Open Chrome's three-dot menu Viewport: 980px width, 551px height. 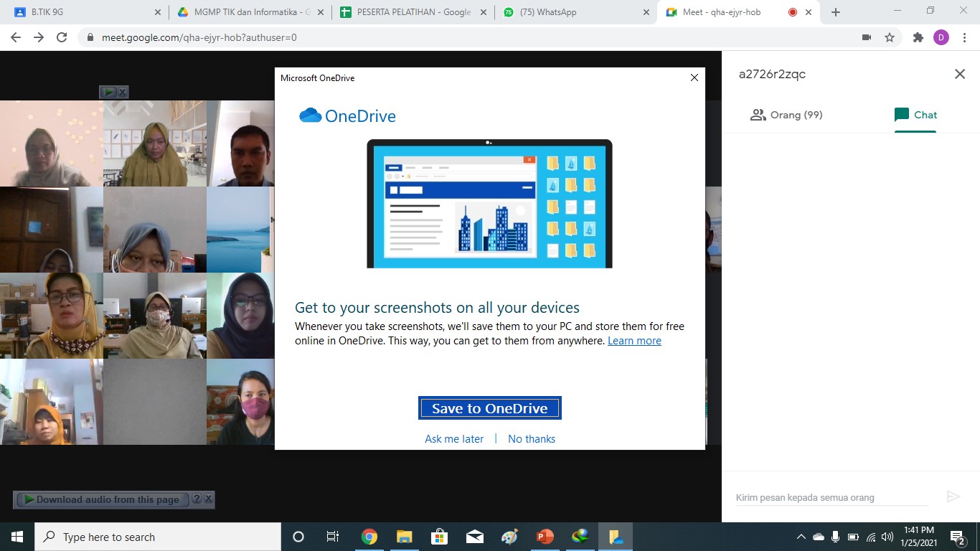tap(963, 37)
